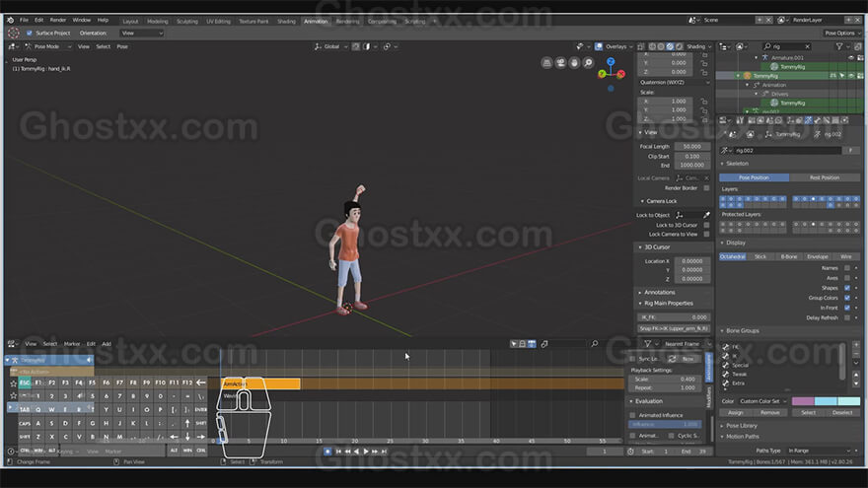The image size is (868, 488).
Task: Remove the selected bone group
Action: pos(856,355)
